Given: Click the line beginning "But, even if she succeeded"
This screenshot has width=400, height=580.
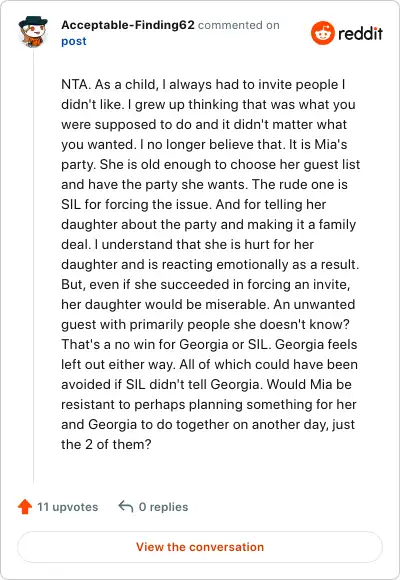Looking at the screenshot, I should pos(206,284).
